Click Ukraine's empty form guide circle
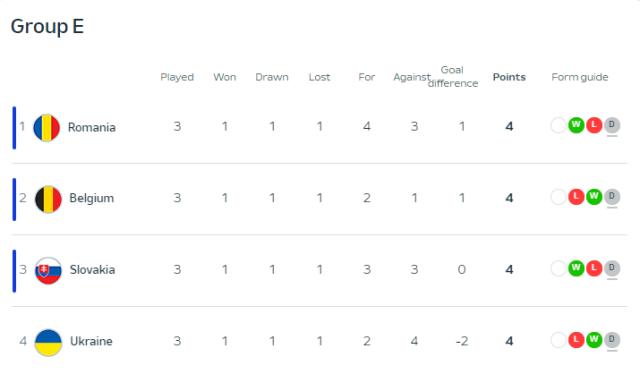 [x=558, y=340]
